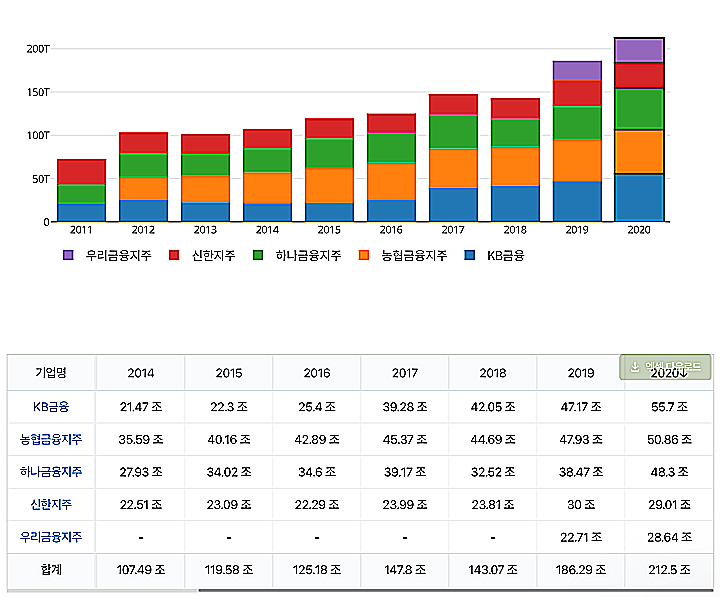Screen dimensions: 720x597
Task: Click the cell showing 21.47 조
Action: pyautogui.click(x=141, y=407)
